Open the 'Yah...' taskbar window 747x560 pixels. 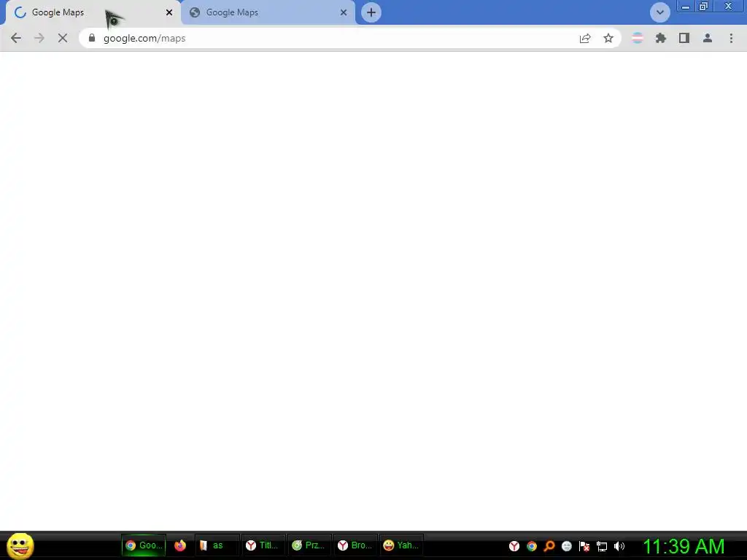[x=401, y=545]
